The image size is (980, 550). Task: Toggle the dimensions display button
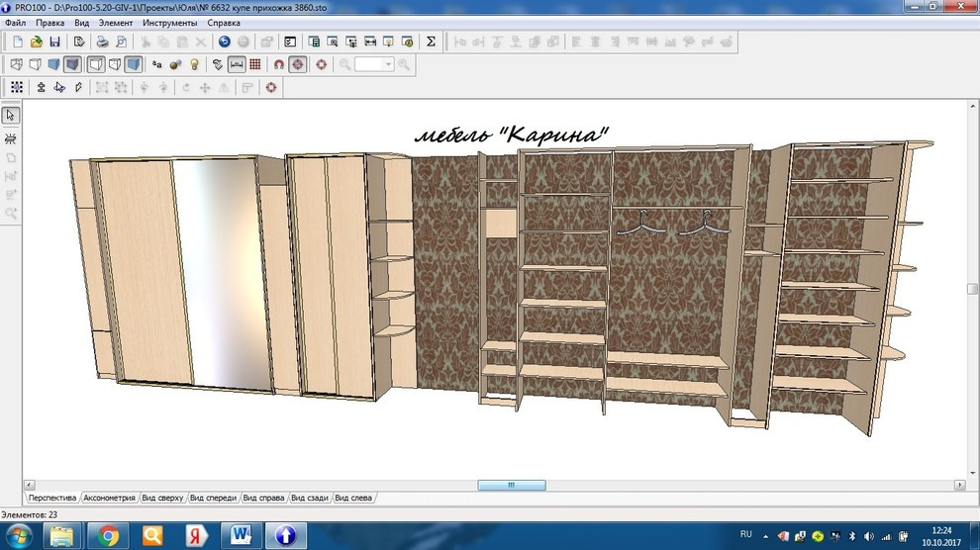point(237,64)
